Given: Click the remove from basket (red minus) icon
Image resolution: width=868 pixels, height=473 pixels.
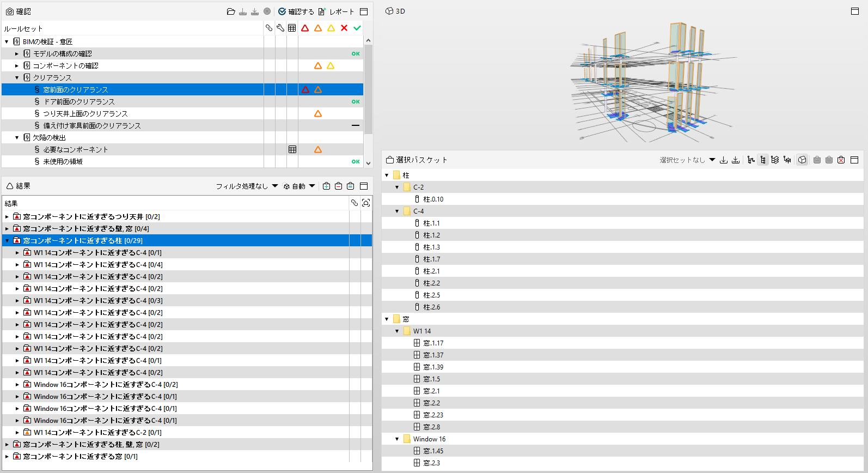Looking at the screenshot, I should [x=338, y=186].
